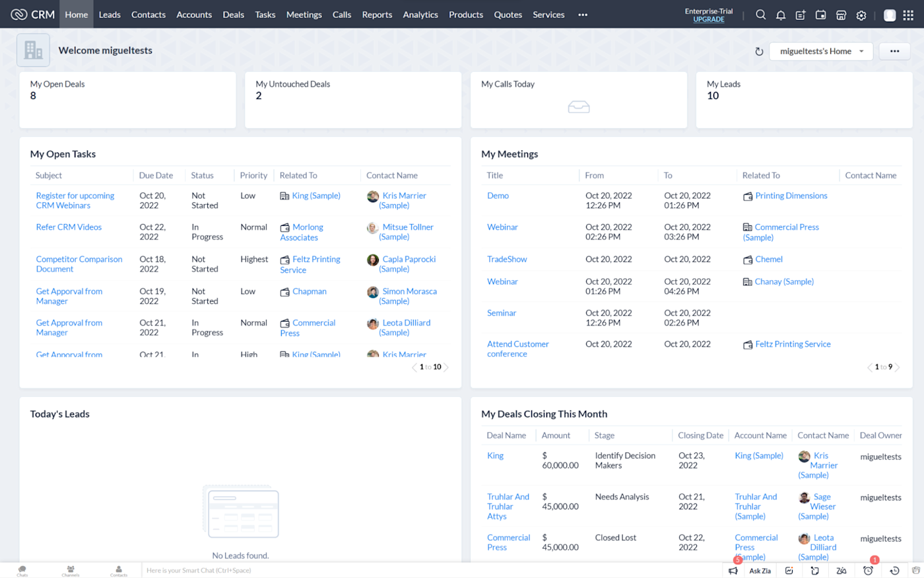
Task: Open the Quotes module tab
Action: 508,15
